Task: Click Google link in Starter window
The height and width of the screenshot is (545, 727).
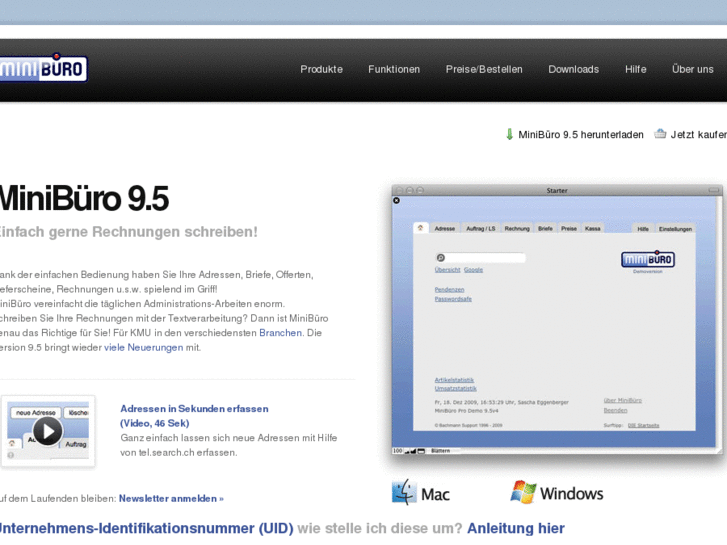Action: point(473,269)
